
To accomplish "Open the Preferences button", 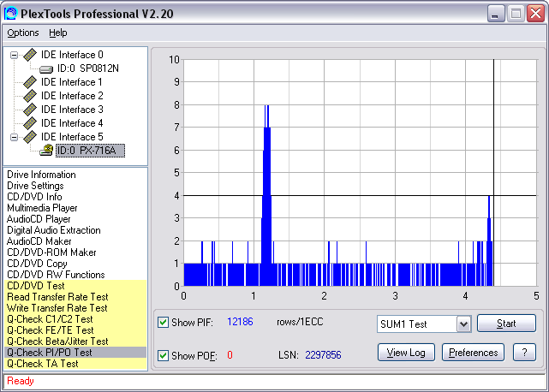I will [473, 353].
